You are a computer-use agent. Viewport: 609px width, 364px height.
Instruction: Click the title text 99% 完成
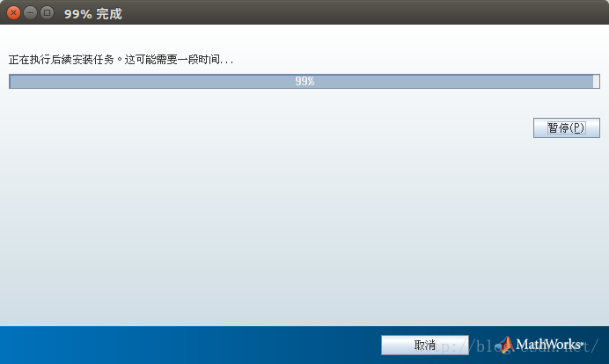93,13
